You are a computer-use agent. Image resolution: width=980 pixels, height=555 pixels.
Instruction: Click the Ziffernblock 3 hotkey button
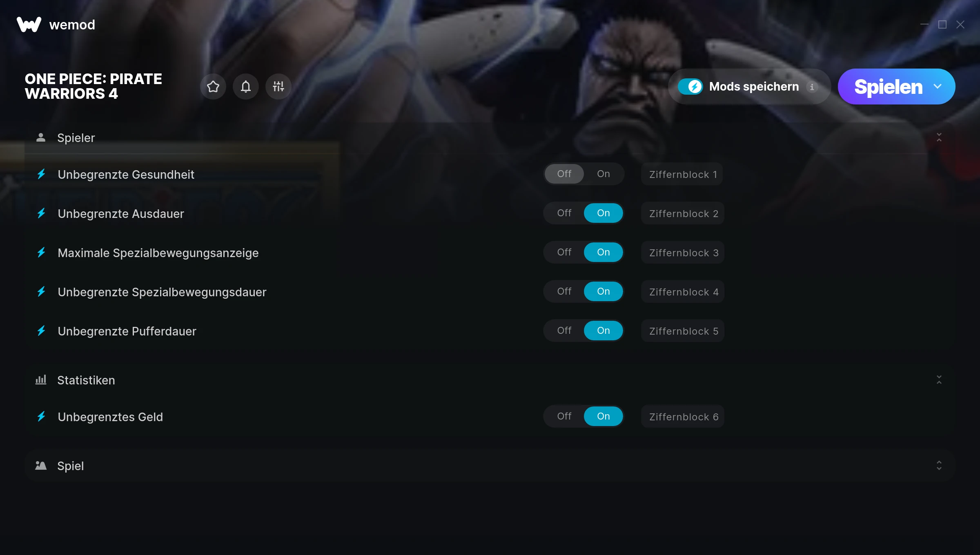683,253
